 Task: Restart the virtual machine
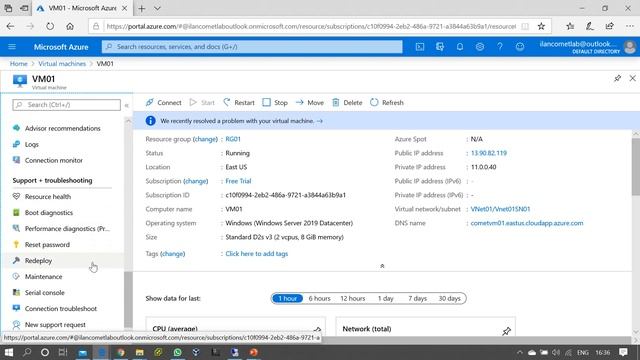click(x=239, y=102)
